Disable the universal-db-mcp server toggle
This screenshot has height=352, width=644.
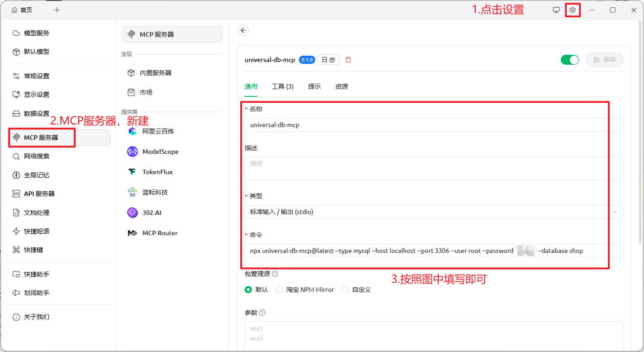570,59
